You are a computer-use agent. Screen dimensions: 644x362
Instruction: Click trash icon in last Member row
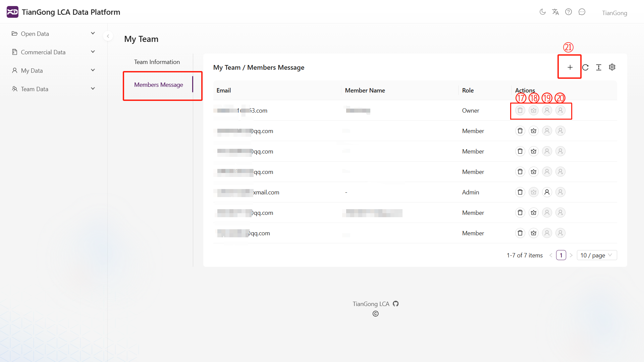tap(520, 233)
